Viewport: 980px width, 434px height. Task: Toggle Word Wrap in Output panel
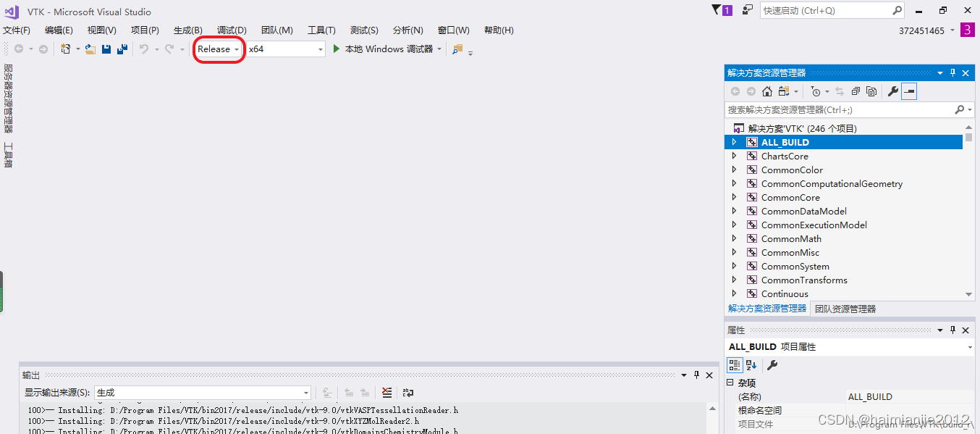point(408,393)
